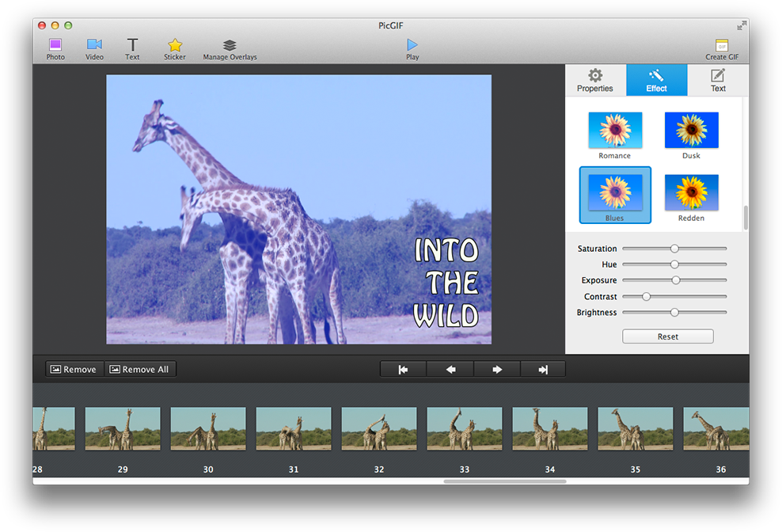Screen dimensions: 782x532
Task: Click the Brightness slider handle
Action: pyautogui.click(x=674, y=313)
